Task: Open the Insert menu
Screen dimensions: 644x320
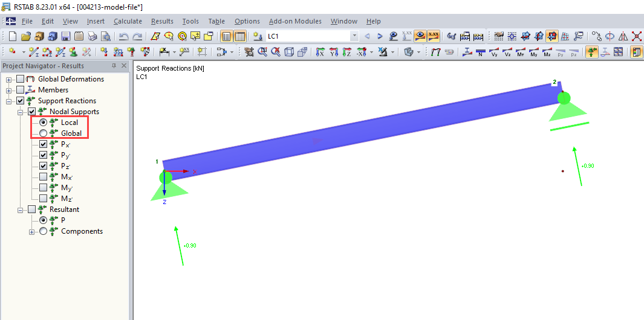Action: pos(96,21)
